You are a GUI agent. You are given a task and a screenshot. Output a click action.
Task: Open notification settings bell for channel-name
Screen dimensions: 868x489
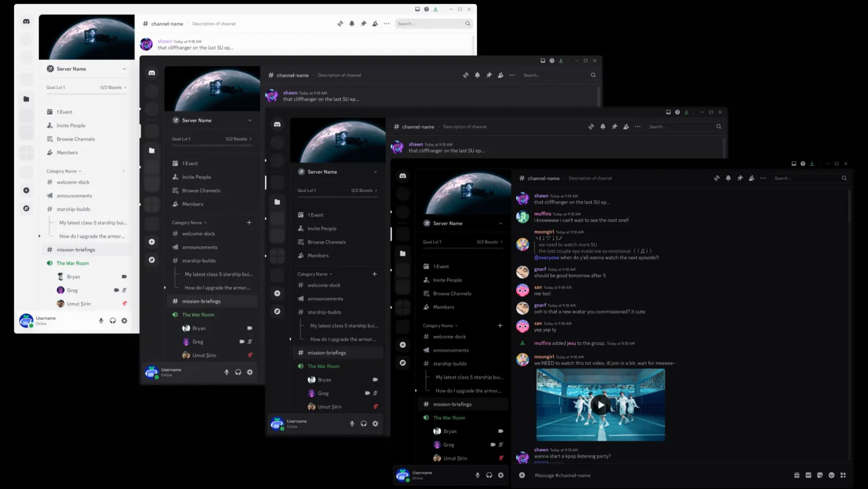[x=729, y=178]
